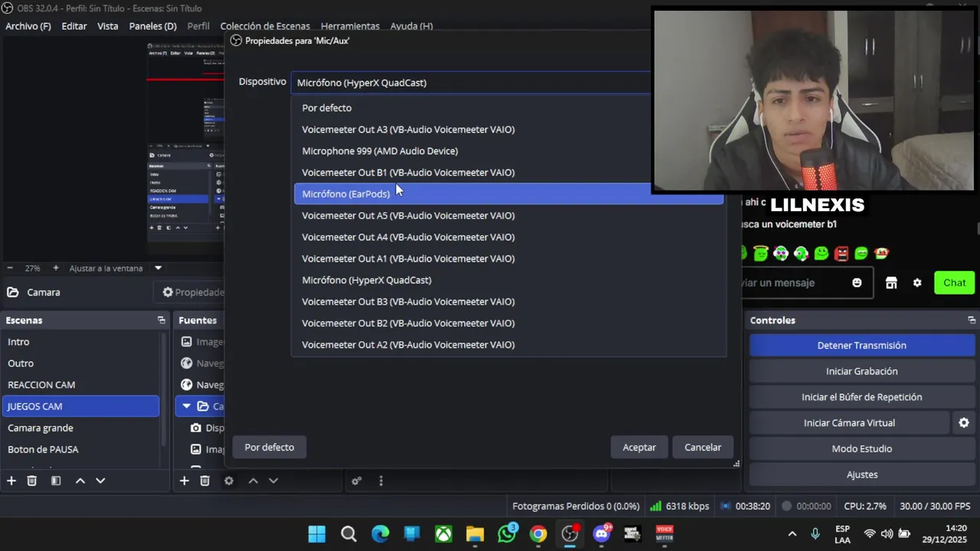Select the halo angel green emote
Screen dimensions: 980x551
760,253
